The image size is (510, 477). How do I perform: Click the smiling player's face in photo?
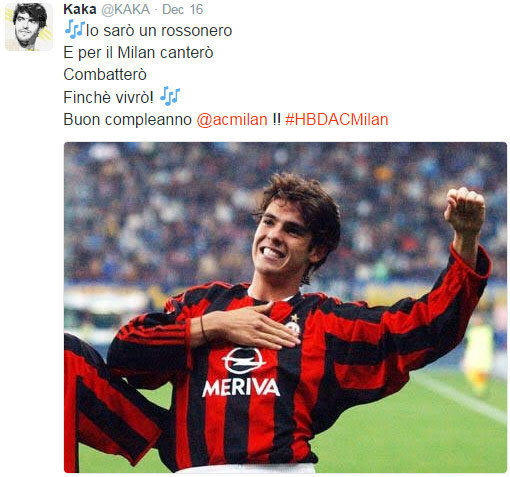pyautogui.click(x=283, y=242)
